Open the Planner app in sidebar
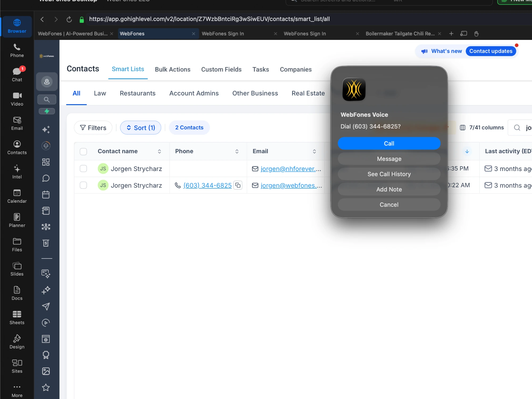 (17, 221)
